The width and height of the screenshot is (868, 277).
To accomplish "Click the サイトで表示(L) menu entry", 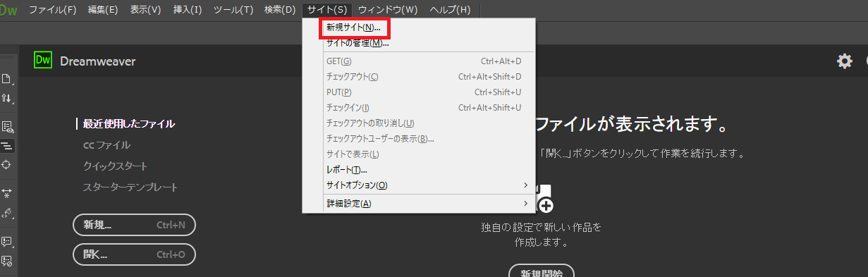I will [419, 154].
